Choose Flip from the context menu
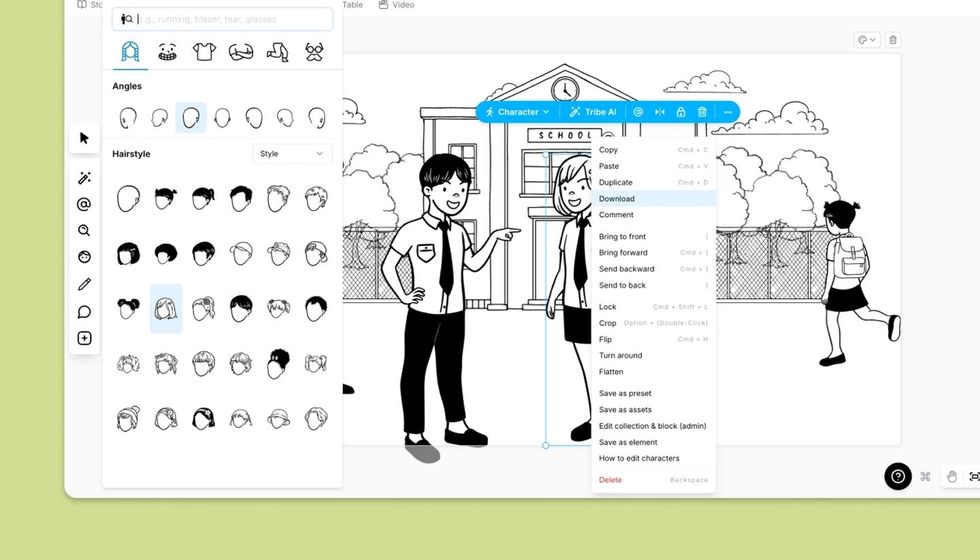The width and height of the screenshot is (980, 560). pos(653,340)
